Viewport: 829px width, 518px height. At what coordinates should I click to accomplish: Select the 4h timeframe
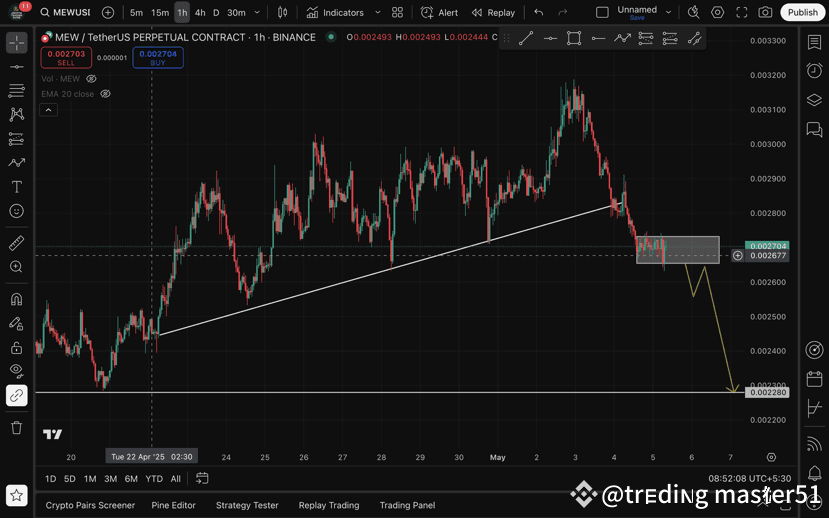(200, 12)
